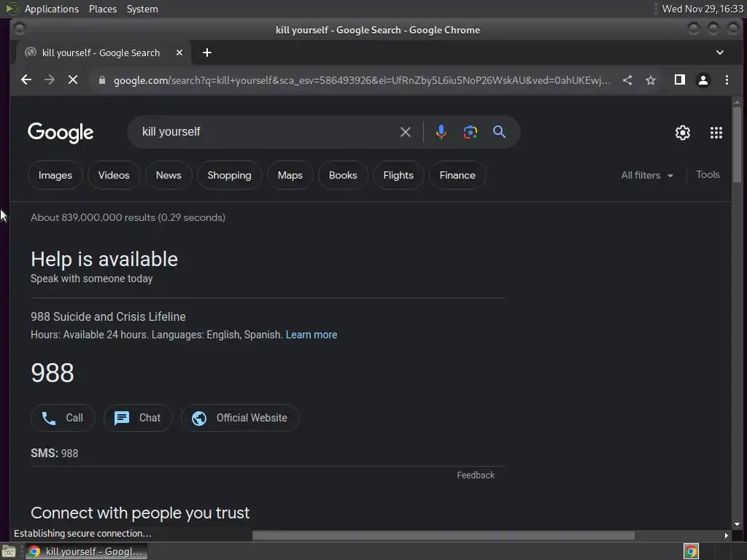Screen dimensions: 747x560
Task: Stop loading the page
Action: click(73, 80)
